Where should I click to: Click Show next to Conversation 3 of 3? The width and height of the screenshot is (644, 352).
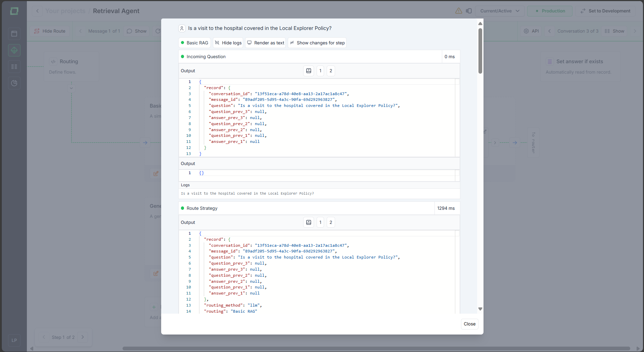(x=614, y=31)
